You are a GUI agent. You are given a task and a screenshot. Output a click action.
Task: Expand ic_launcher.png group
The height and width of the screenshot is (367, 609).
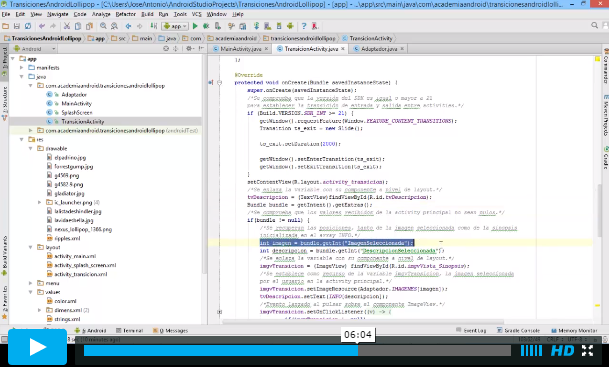tap(40, 202)
